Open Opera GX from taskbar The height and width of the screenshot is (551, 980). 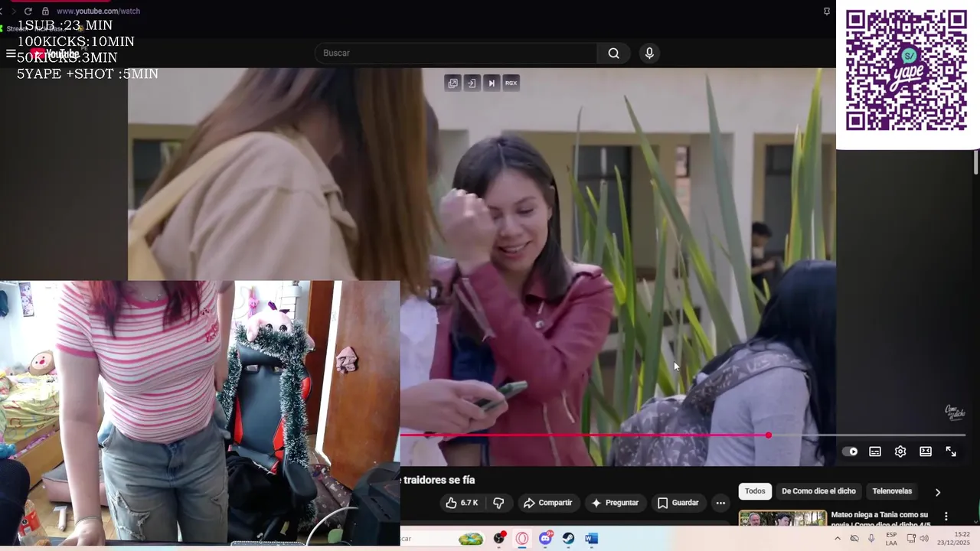522,539
